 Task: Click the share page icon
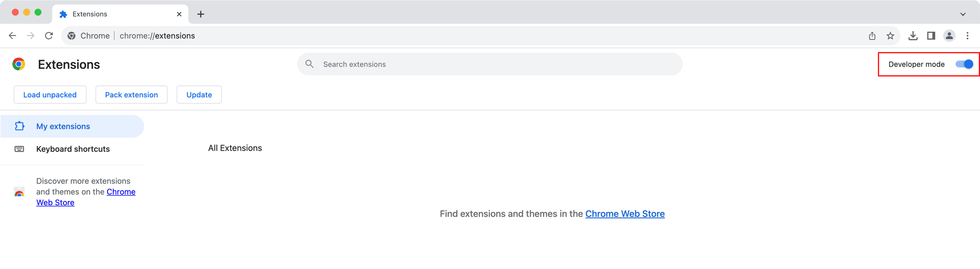pos(872,36)
